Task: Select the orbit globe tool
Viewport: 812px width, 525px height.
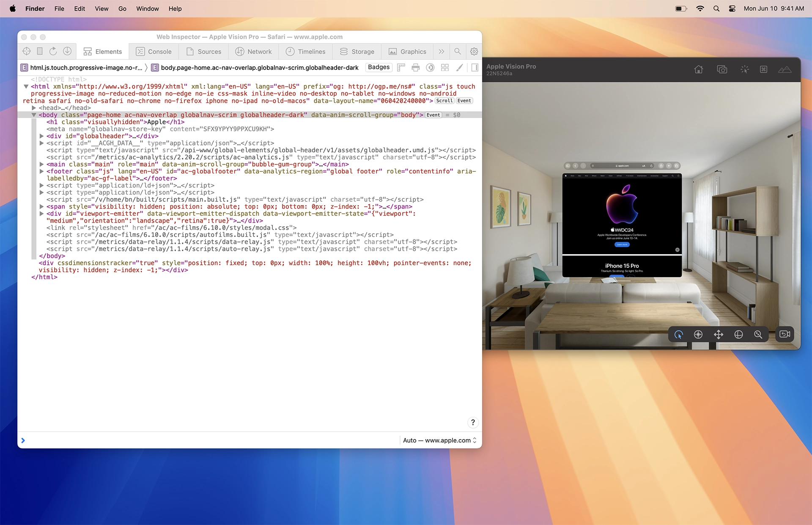Action: 738,334
